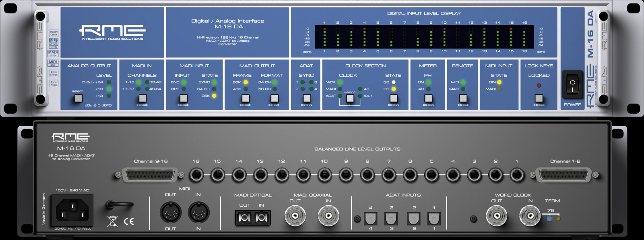
Task: Click channel 9 level meter column
Action: (431, 37)
